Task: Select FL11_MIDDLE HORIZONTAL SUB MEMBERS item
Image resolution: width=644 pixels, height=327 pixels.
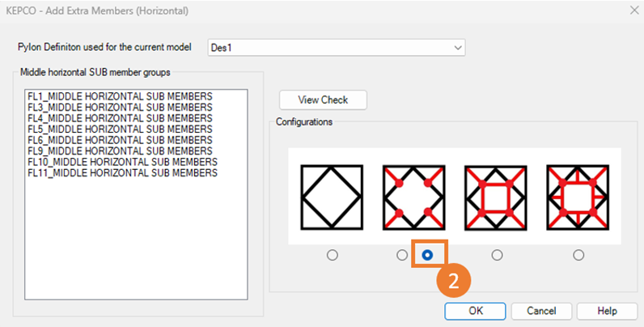Action: pyautogui.click(x=122, y=173)
